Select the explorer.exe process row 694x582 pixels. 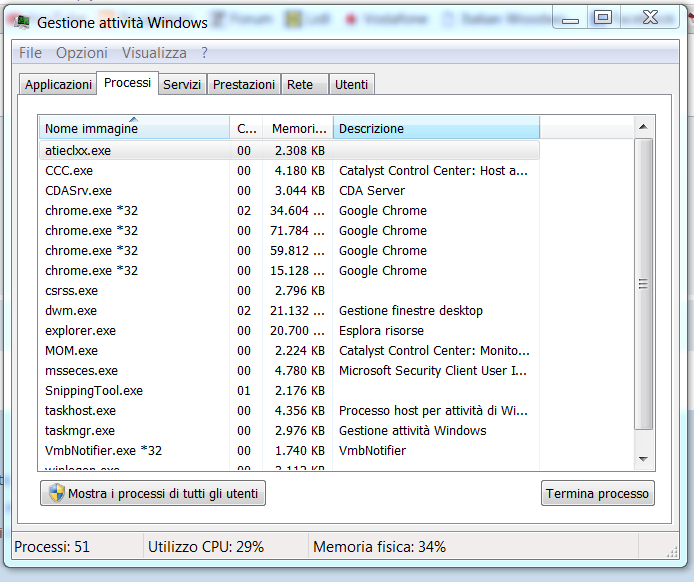coord(80,330)
